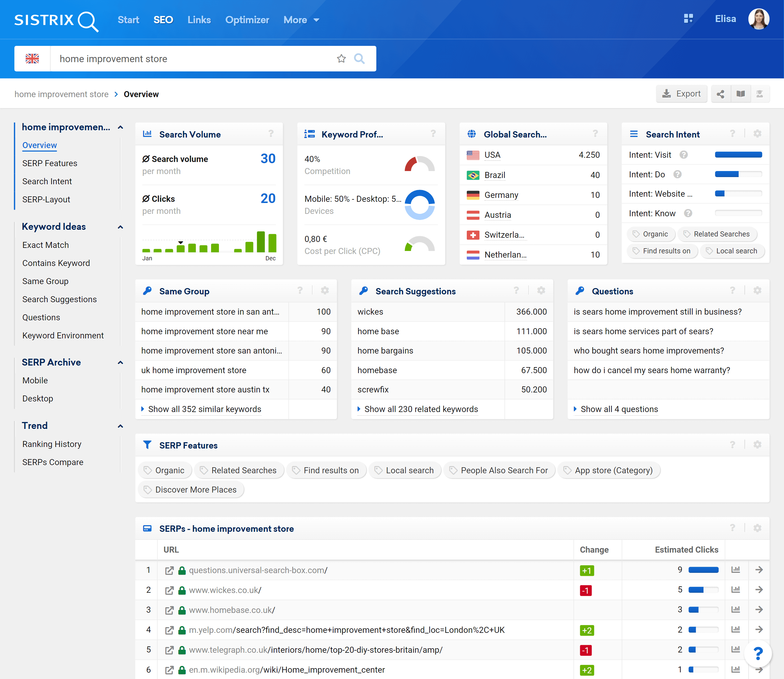The image size is (784, 679).
Task: Collapse the home improvement sidebar section
Action: [x=120, y=127]
